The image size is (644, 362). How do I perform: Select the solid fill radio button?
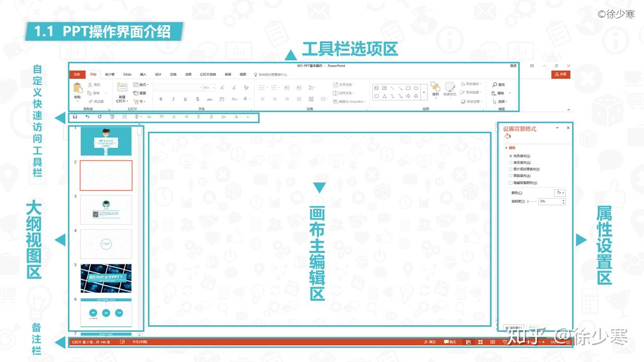tap(511, 156)
